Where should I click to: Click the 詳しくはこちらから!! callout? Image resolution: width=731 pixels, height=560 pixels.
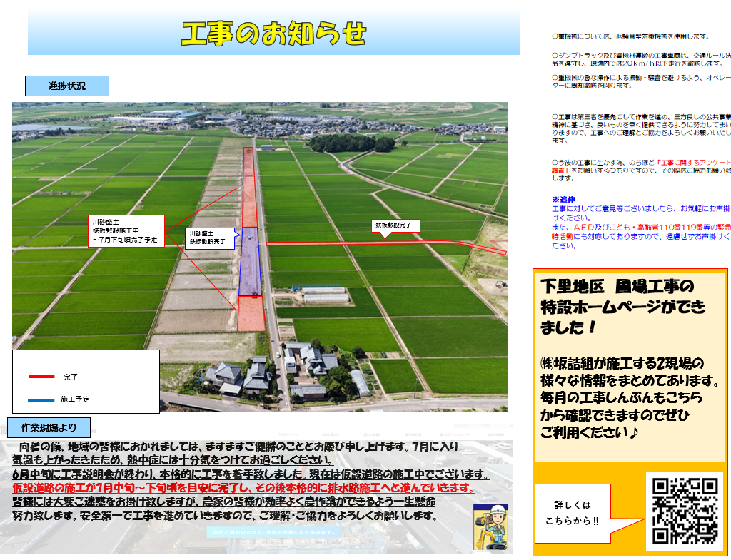pyautogui.click(x=572, y=514)
